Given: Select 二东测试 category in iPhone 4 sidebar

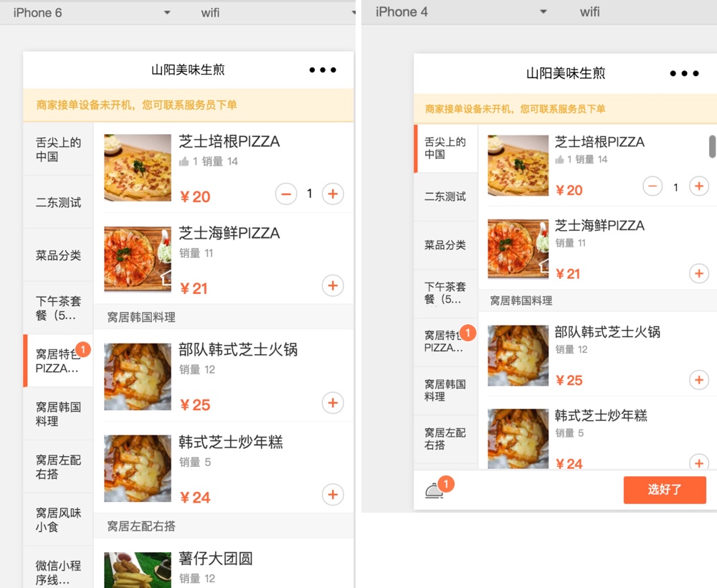Looking at the screenshot, I should pyautogui.click(x=446, y=196).
